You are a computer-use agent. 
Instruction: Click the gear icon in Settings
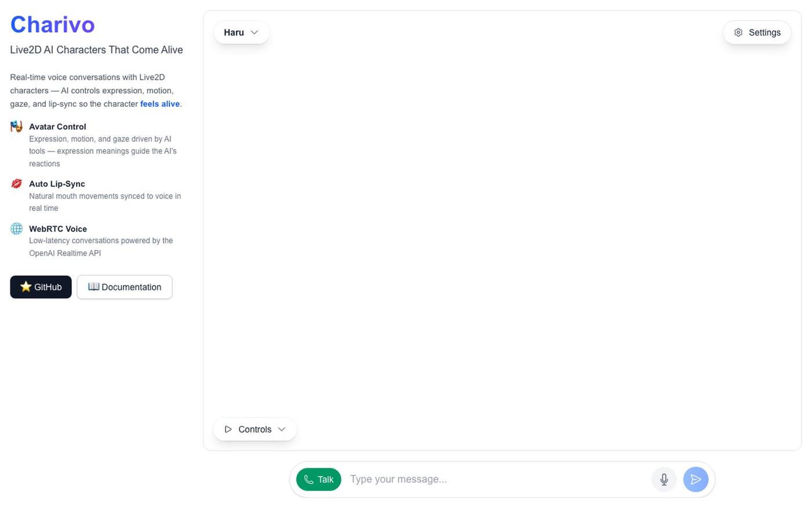[x=738, y=33]
